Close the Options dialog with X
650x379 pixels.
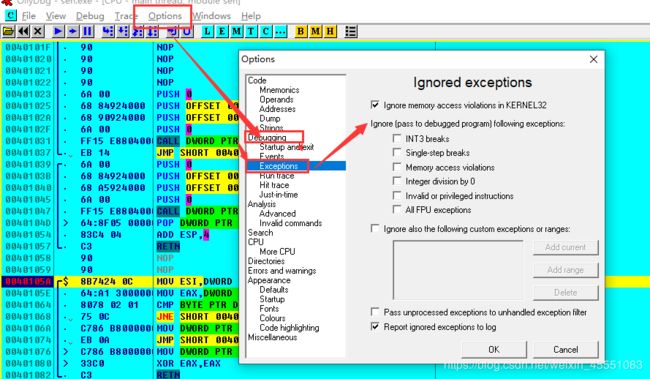(x=594, y=59)
